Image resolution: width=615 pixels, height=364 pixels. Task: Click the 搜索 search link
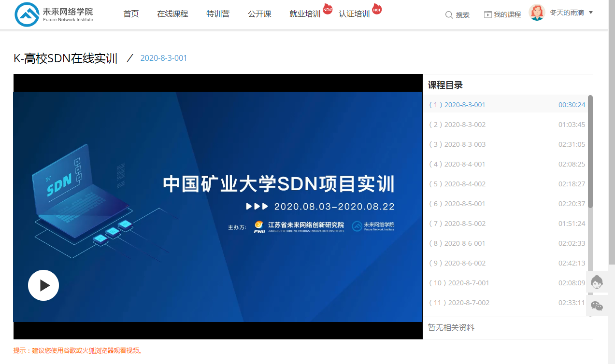463,15
